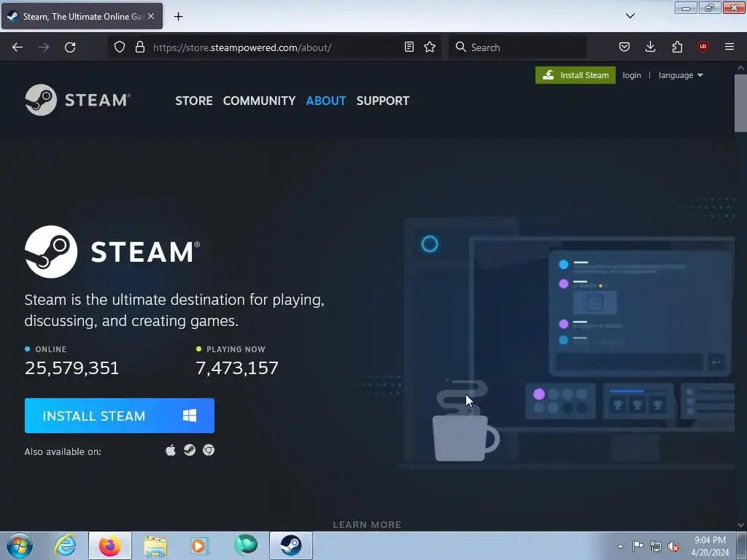Viewport: 747px width, 560px height.
Task: Switch to the Steam taskbar app
Action: tap(290, 545)
